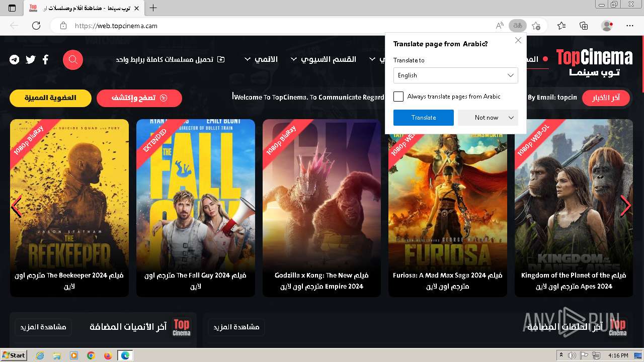Click the Read aloud icon
The image size is (644, 362).
click(500, 26)
